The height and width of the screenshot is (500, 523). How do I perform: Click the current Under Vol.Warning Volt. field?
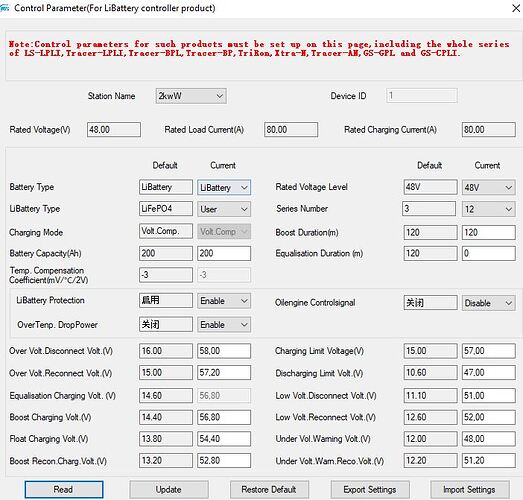tap(489, 439)
